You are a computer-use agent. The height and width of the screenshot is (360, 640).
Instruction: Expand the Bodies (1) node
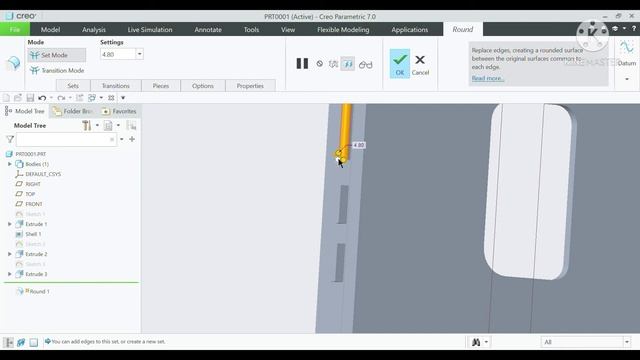(10, 164)
